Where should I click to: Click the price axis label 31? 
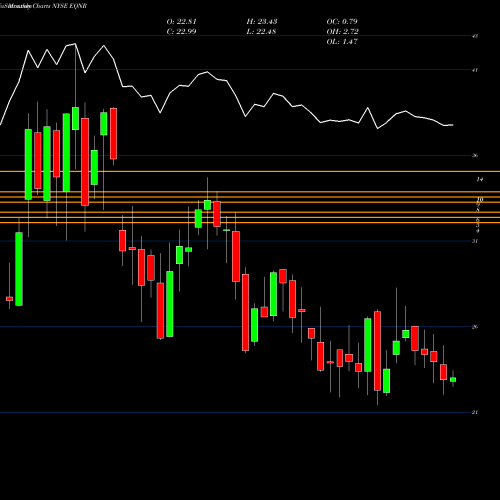click(x=475, y=241)
